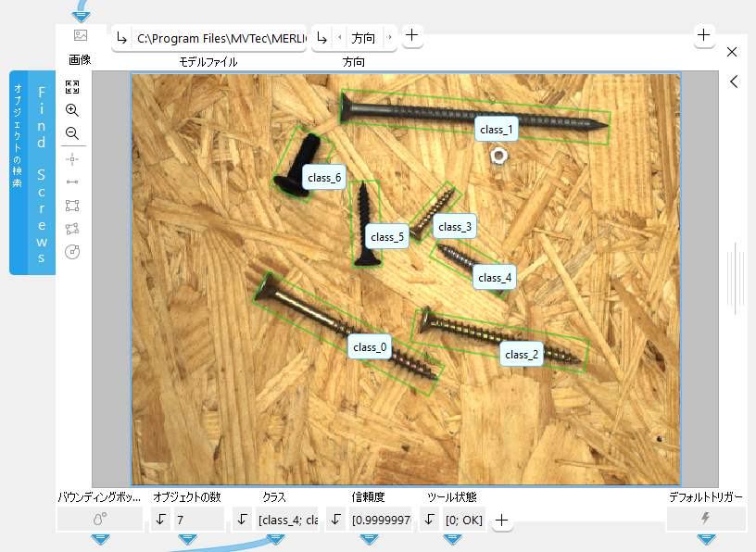
Task: Click the クラス output value field
Action: pyautogui.click(x=288, y=520)
